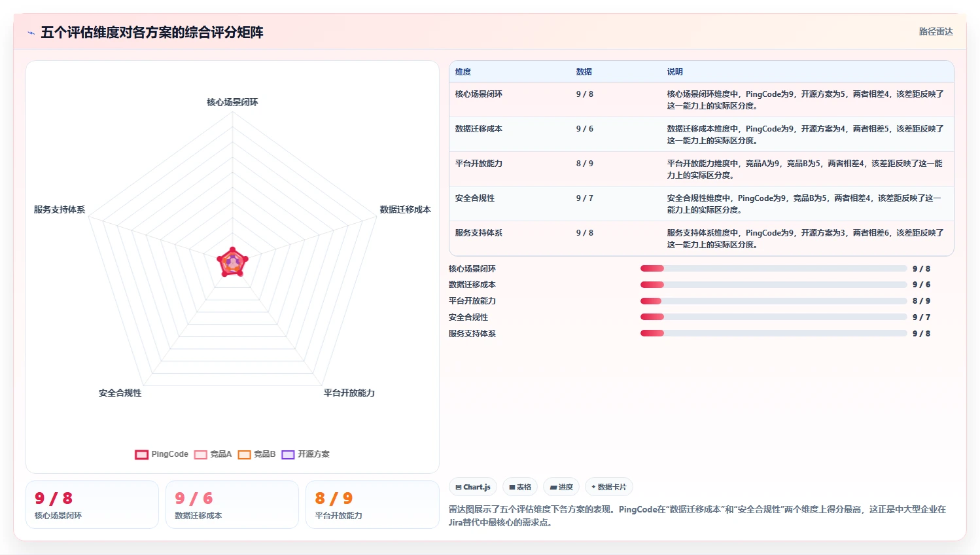The image size is (980, 555).
Task: Click the 9 / 7 value beside the progress bar
Action: [921, 317]
